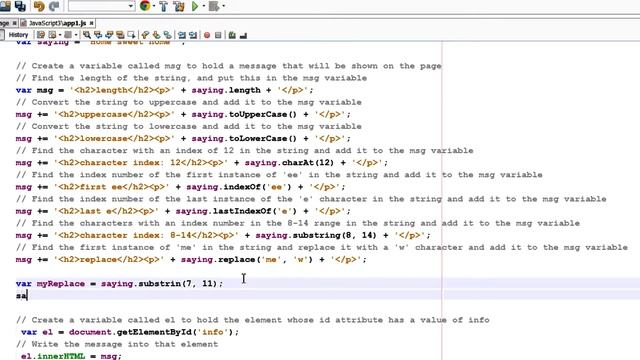This screenshot has height=360, width=640.
Task: Click the Save All toolbar icon
Action: coord(20,6)
